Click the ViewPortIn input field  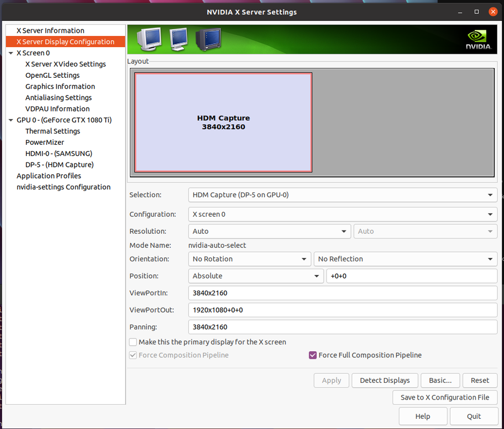coord(342,293)
